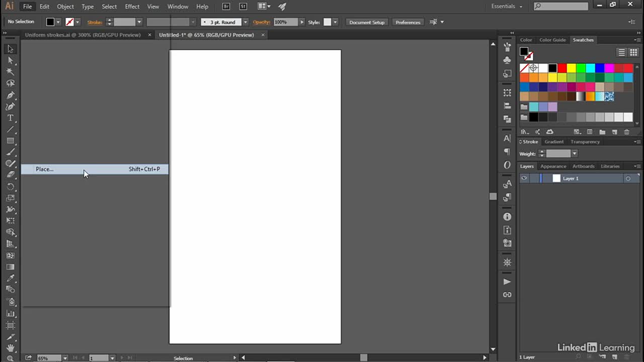Select the Column Graph tool

pos(10,313)
